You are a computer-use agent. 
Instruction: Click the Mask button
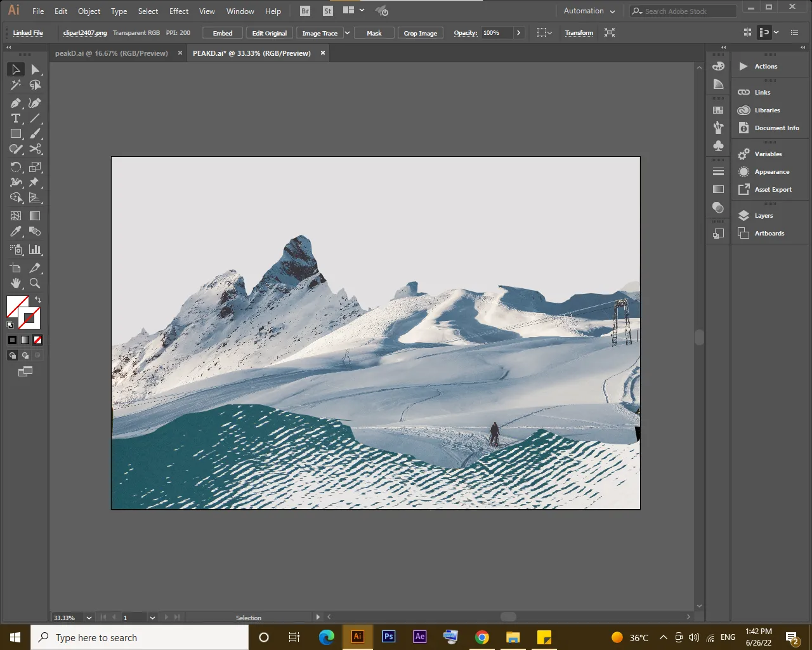374,33
